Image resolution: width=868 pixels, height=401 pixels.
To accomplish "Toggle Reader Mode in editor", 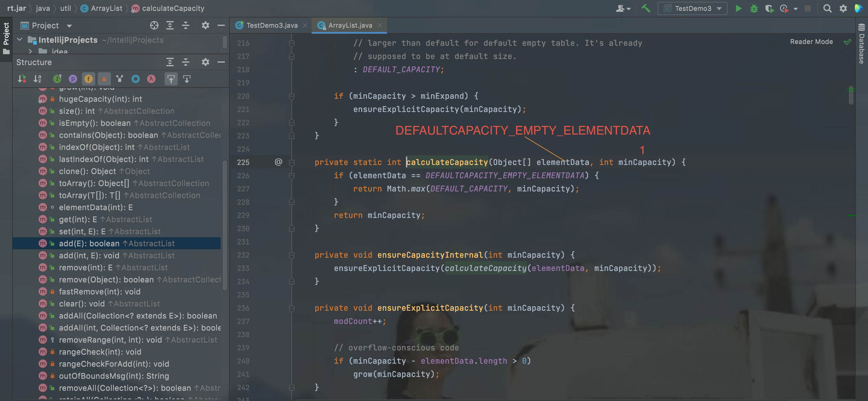I will tap(811, 42).
